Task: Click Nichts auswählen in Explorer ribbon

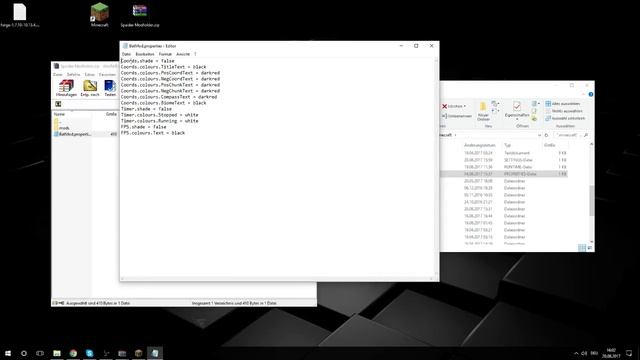Action: (564, 111)
